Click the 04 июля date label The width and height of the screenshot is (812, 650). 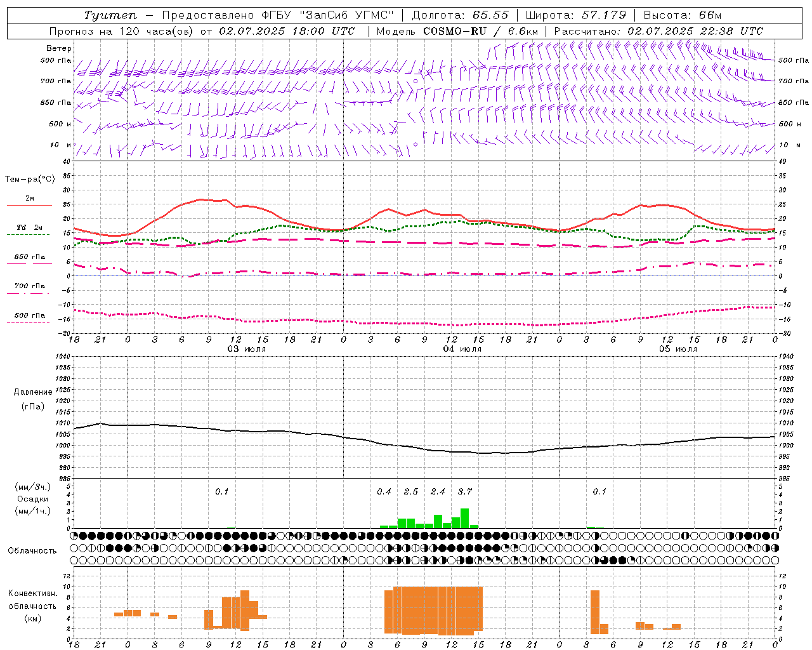[x=462, y=349]
